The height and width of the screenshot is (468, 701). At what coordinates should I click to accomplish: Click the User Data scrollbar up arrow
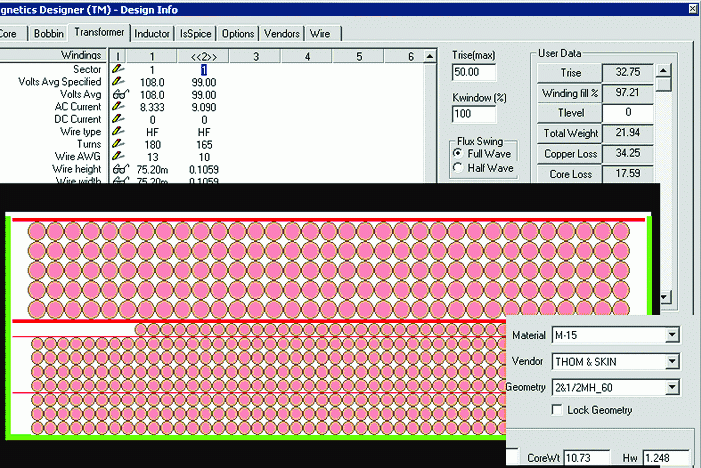[663, 72]
